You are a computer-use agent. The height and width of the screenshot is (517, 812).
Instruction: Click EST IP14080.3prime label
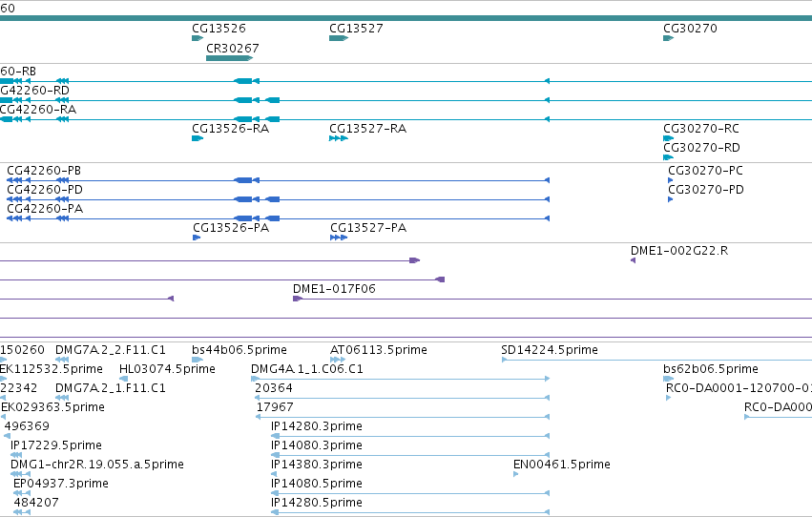[x=317, y=445]
